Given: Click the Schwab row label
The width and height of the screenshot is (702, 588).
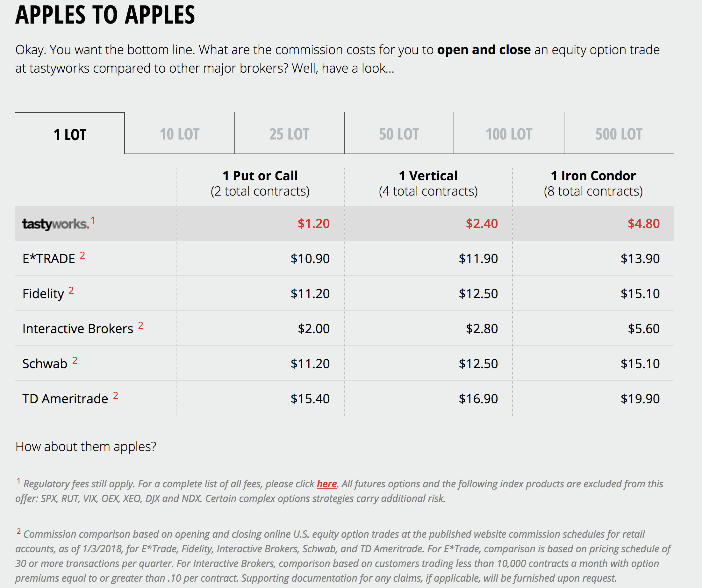Looking at the screenshot, I should [45, 364].
